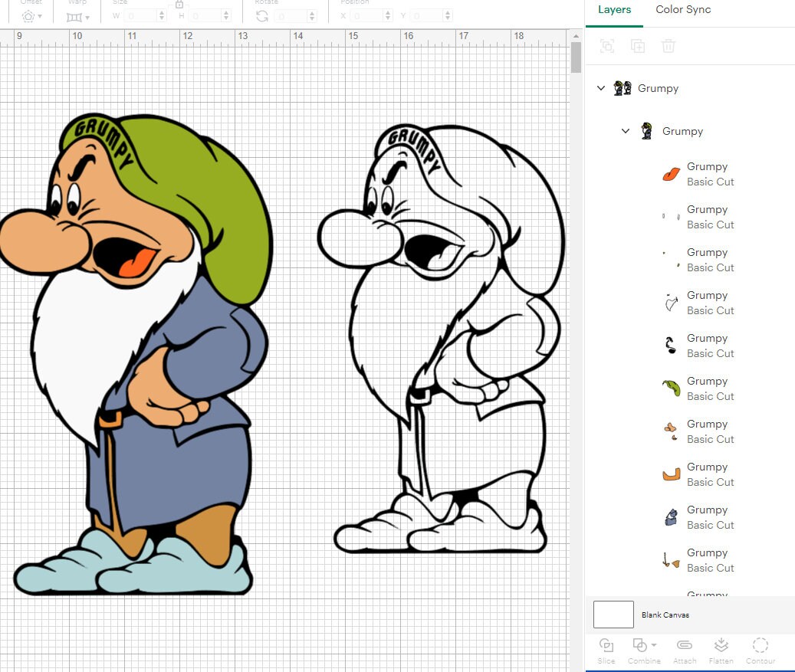Select the top-level Grumpy group thumbnail
The height and width of the screenshot is (672, 795).
[622, 88]
